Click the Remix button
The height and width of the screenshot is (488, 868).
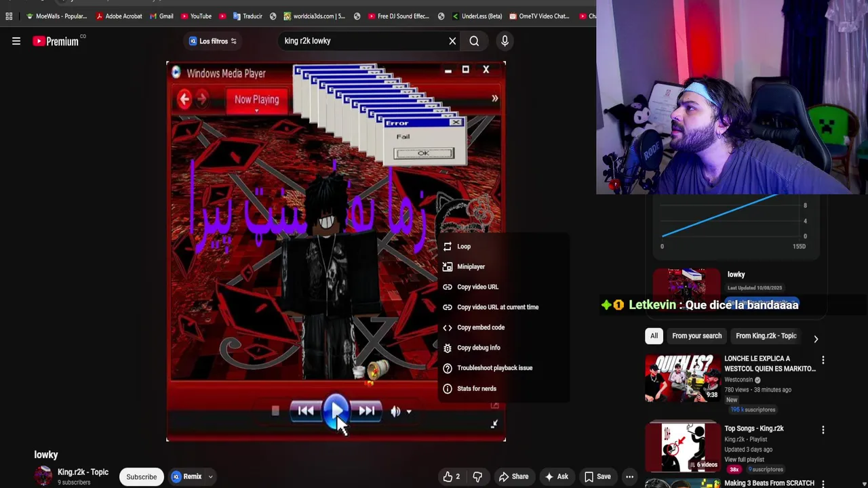click(x=186, y=476)
